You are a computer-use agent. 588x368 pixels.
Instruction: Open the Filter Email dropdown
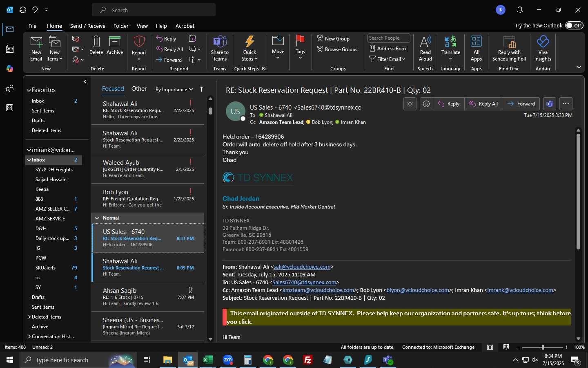[x=387, y=59]
